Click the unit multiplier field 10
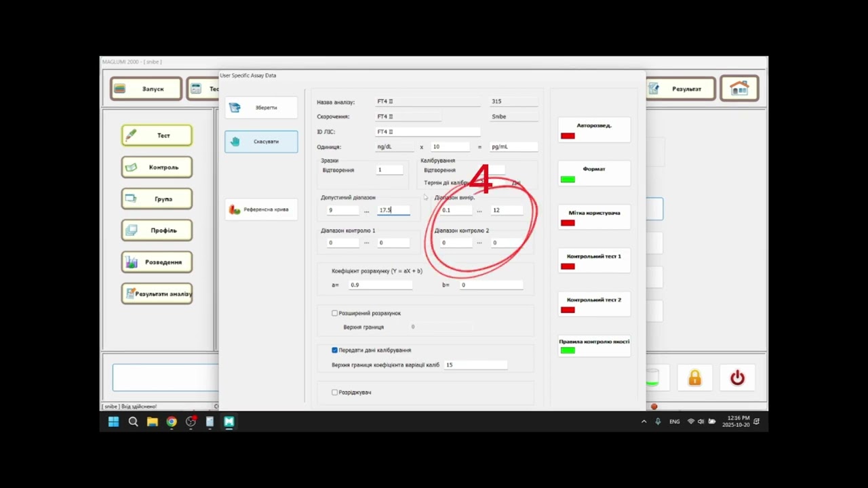 (x=450, y=146)
